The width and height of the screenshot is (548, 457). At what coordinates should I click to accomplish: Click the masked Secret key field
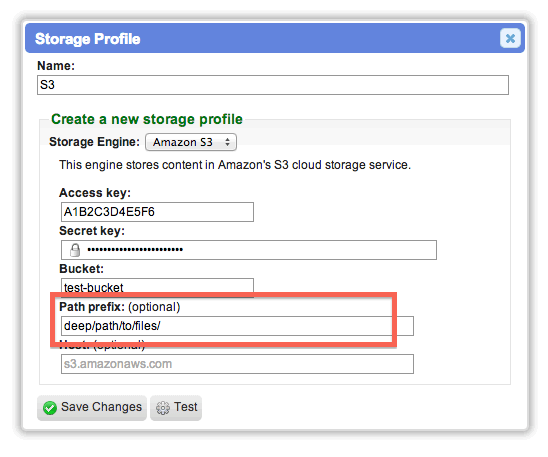[249, 250]
